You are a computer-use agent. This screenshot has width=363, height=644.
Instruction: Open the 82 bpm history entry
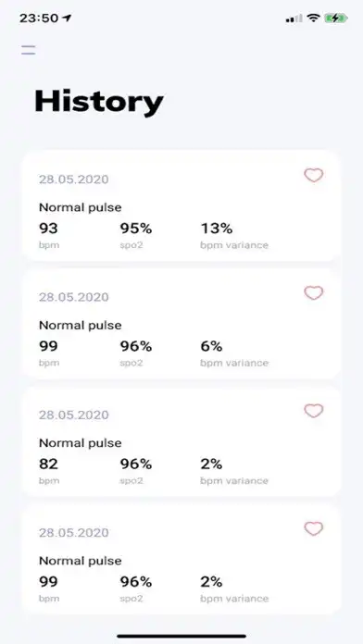pos(181,441)
